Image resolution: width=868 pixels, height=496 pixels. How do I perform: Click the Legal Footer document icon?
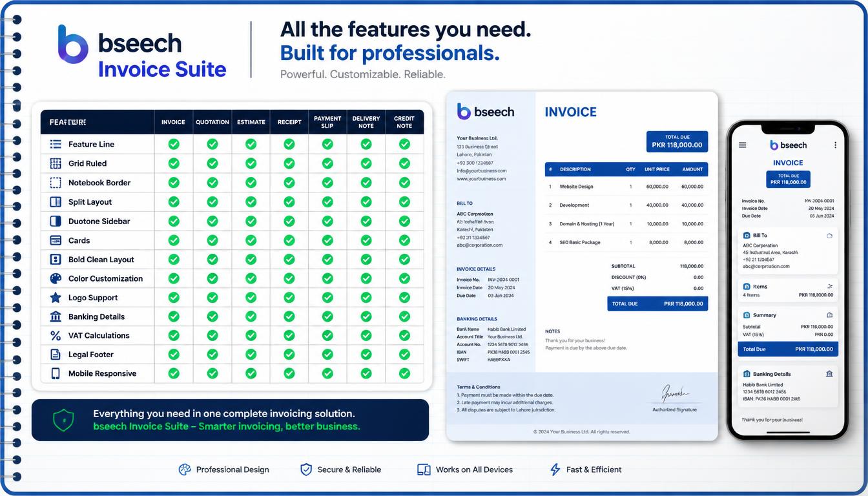tap(56, 355)
